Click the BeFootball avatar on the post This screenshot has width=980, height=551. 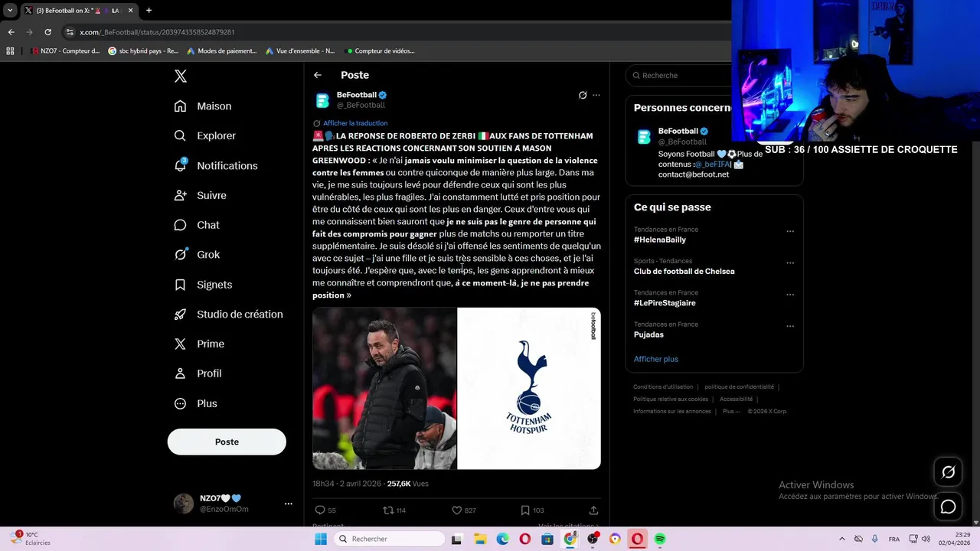[322, 100]
